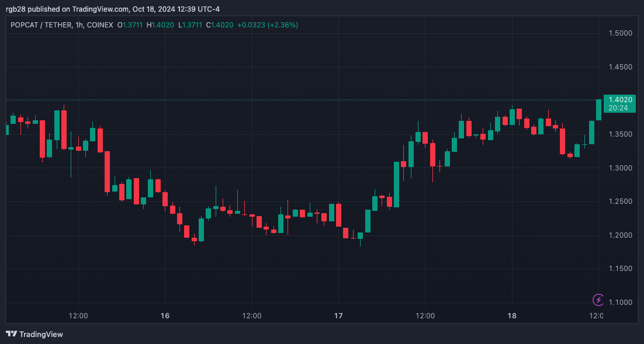Click date label 17 on time axis

click(x=338, y=316)
